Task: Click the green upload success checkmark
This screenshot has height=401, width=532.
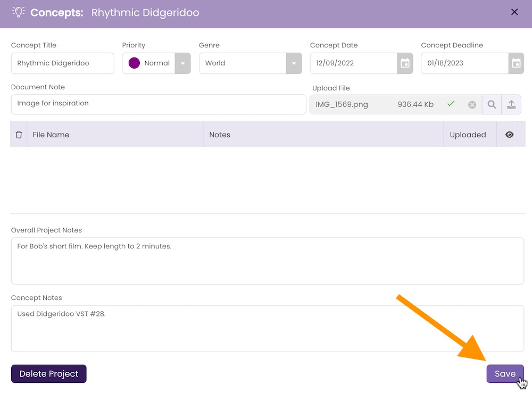Action: (451, 104)
